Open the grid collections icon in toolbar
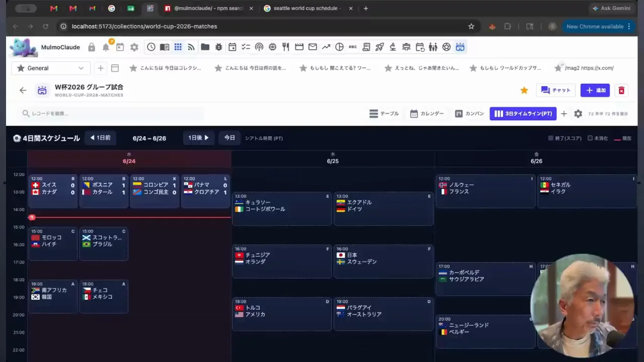 pyautogui.click(x=178, y=47)
